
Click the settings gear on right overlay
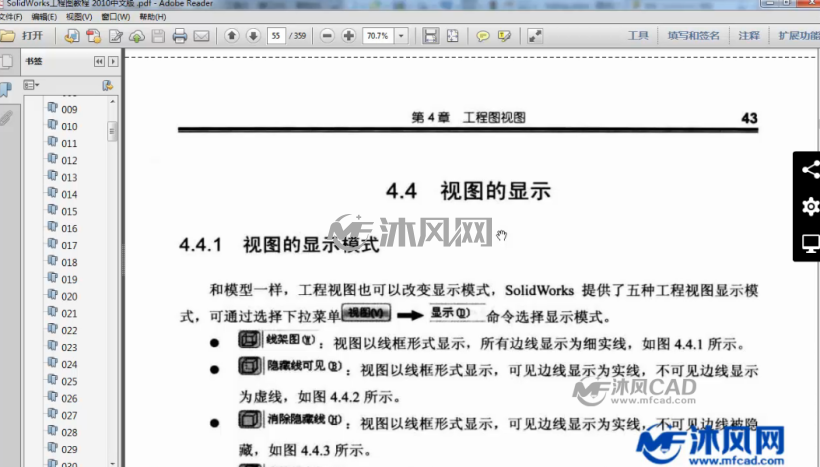(810, 207)
